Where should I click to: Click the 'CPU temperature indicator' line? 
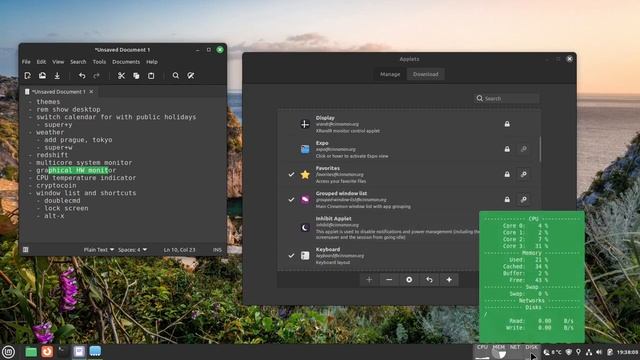point(86,178)
